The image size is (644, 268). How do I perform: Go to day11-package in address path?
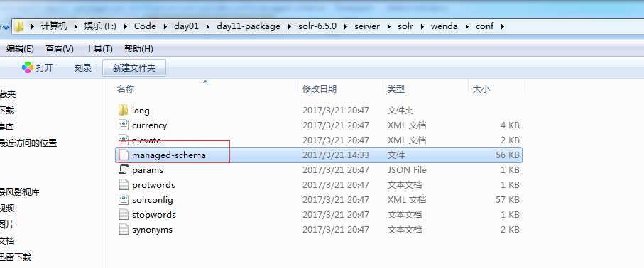tap(249, 26)
